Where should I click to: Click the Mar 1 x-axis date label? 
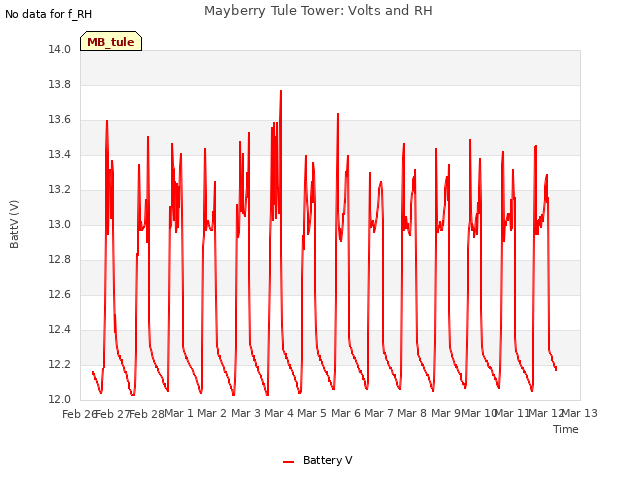[x=179, y=413]
